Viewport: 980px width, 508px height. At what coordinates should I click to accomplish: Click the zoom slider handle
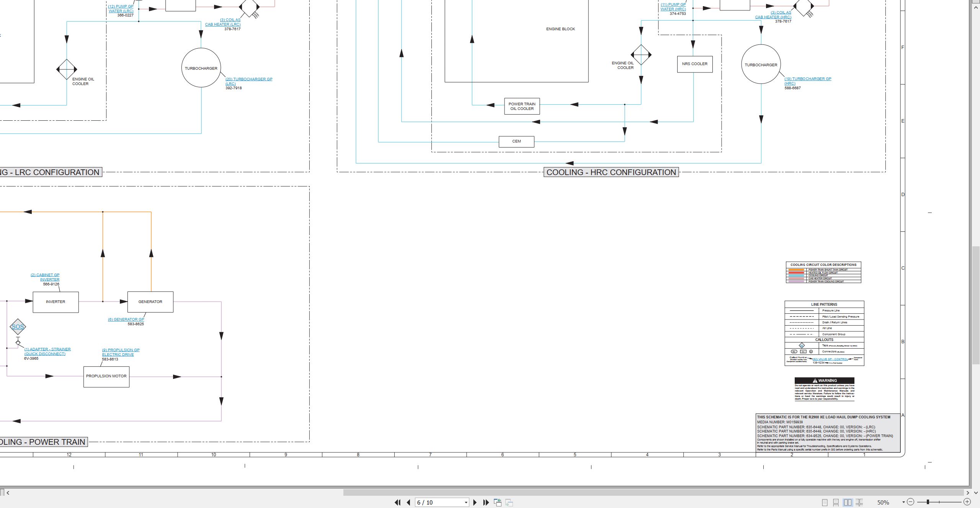(928, 502)
